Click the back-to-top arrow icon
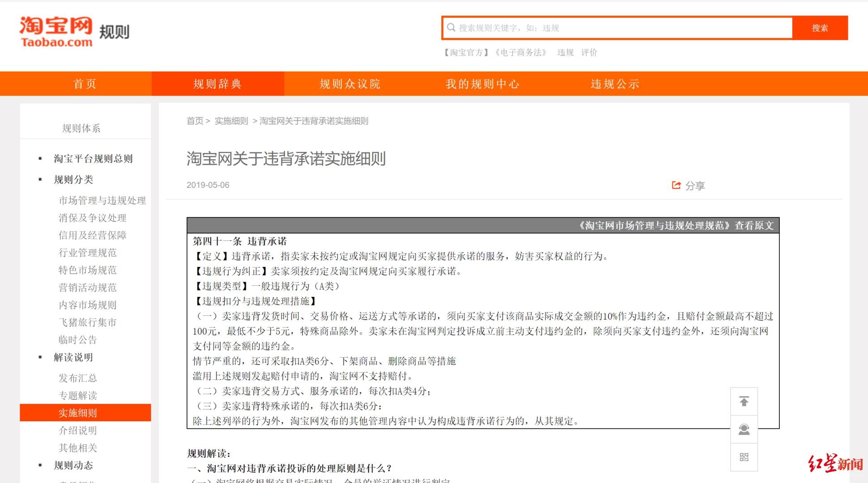This screenshot has height=483, width=868. click(744, 401)
